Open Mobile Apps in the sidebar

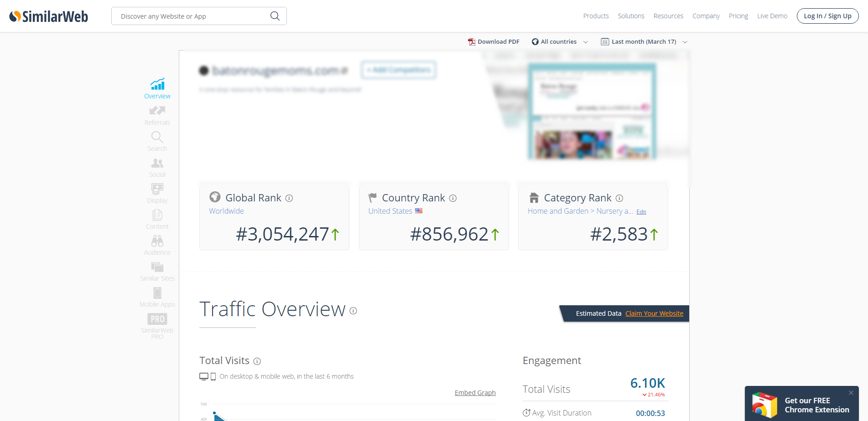coord(157,298)
